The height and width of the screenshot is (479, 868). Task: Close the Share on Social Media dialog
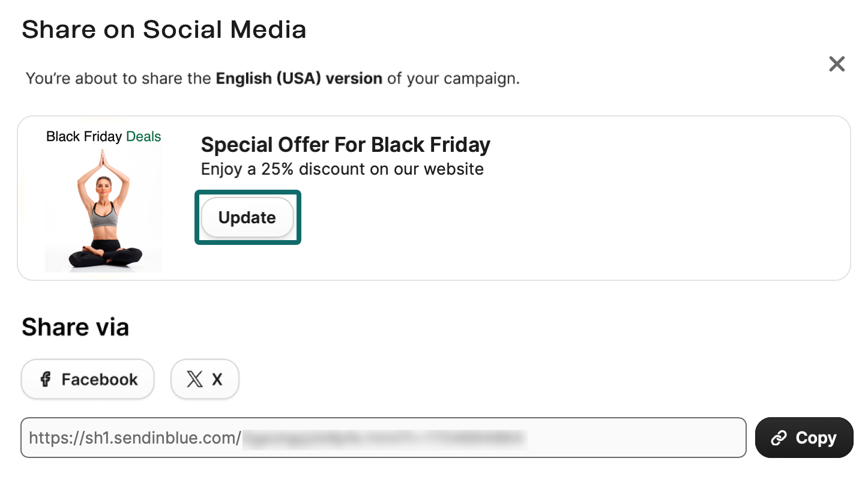836,64
